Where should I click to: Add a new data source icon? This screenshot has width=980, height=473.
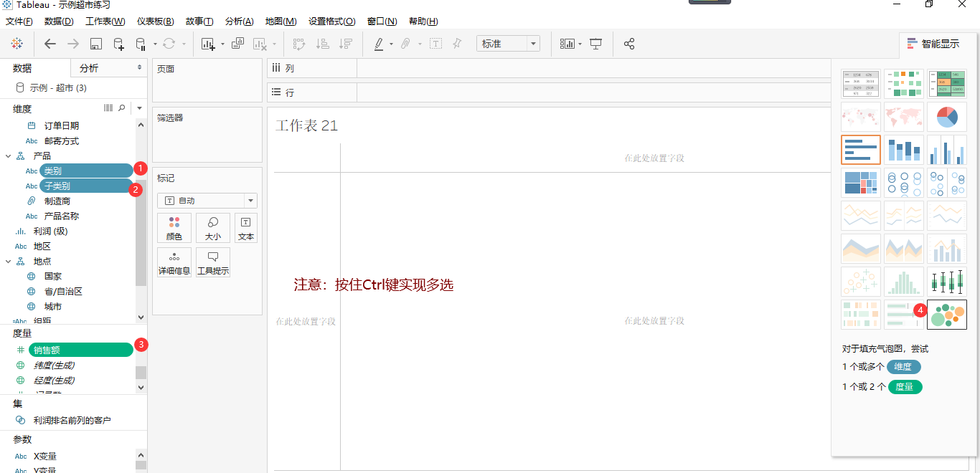(x=118, y=44)
